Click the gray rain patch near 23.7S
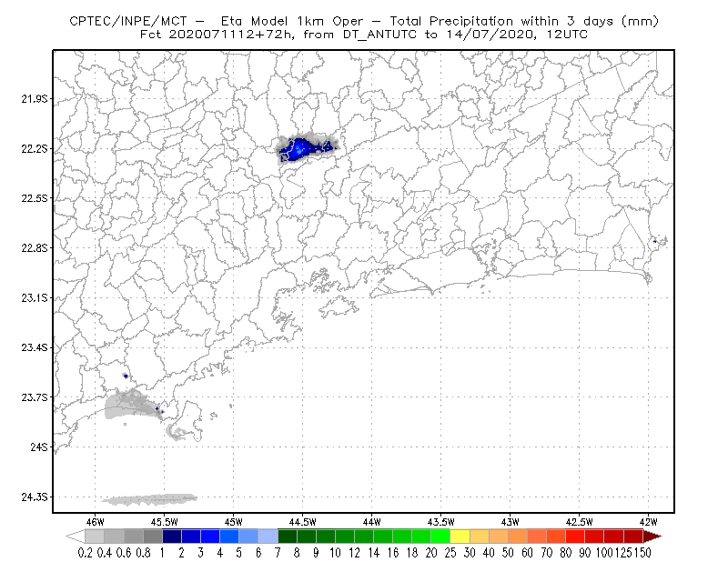This screenshot has width=728, height=562. [x=132, y=406]
